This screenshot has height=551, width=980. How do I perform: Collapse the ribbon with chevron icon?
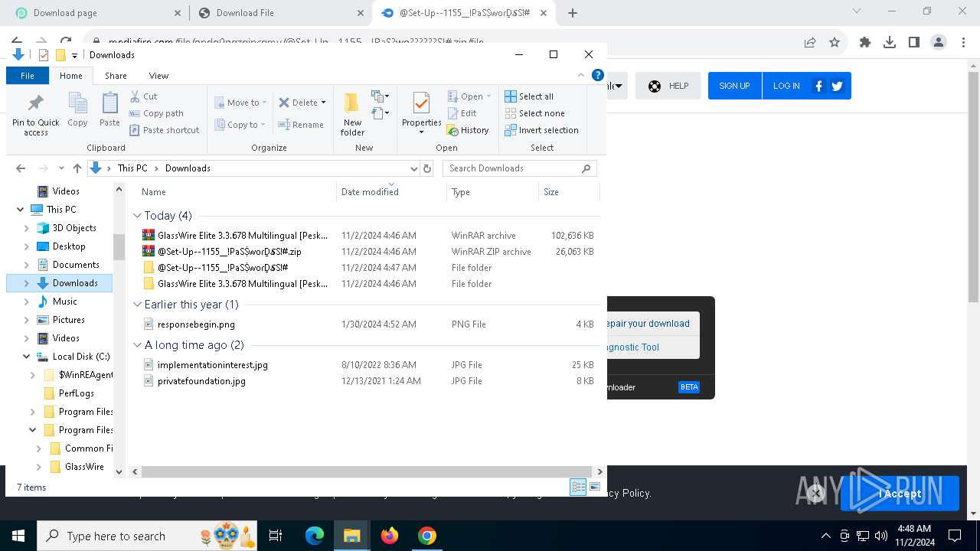(x=581, y=75)
